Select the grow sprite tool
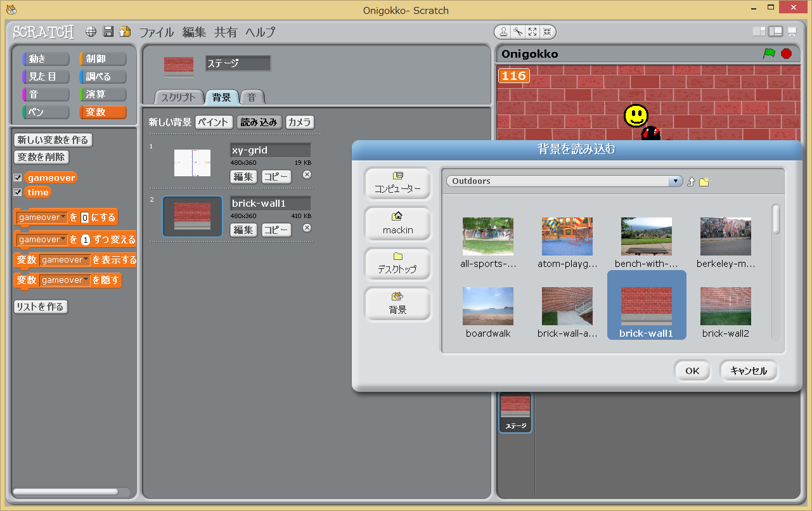812x511 pixels. point(532,32)
